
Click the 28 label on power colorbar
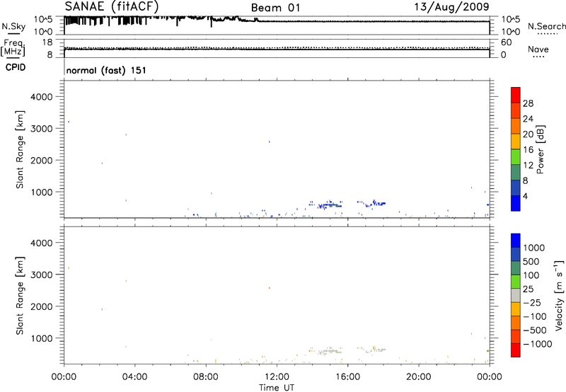tap(528, 103)
